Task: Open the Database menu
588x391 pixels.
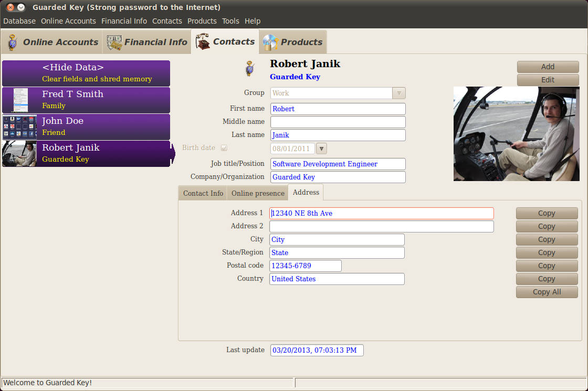Action: coord(19,21)
